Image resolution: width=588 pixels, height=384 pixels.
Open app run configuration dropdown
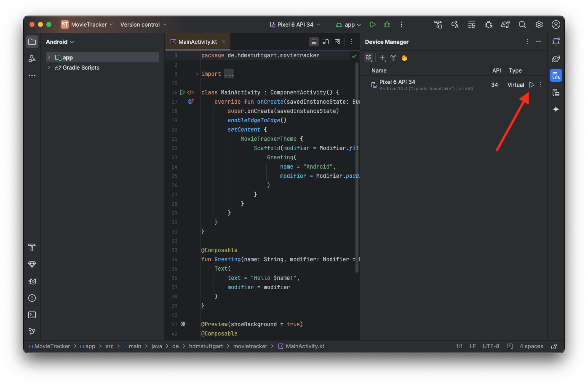pyautogui.click(x=348, y=24)
